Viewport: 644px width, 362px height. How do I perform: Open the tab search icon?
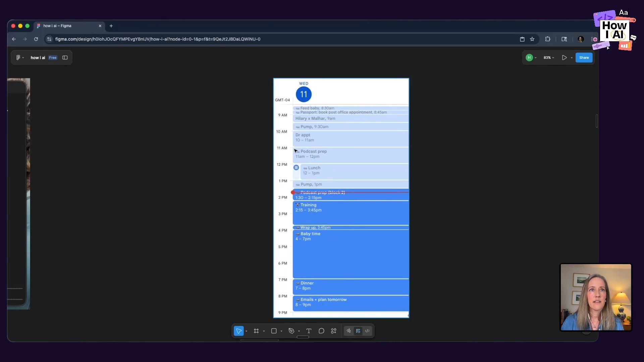click(x=564, y=39)
